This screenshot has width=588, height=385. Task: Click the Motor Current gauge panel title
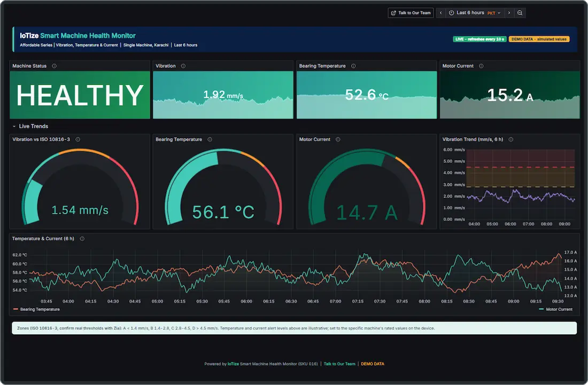(x=315, y=139)
